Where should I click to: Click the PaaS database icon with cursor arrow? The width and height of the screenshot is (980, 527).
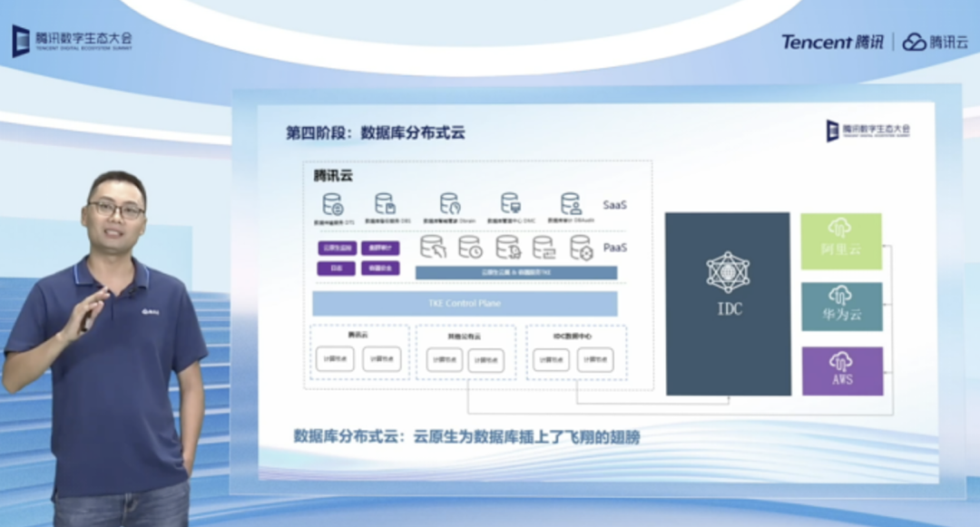(x=433, y=248)
